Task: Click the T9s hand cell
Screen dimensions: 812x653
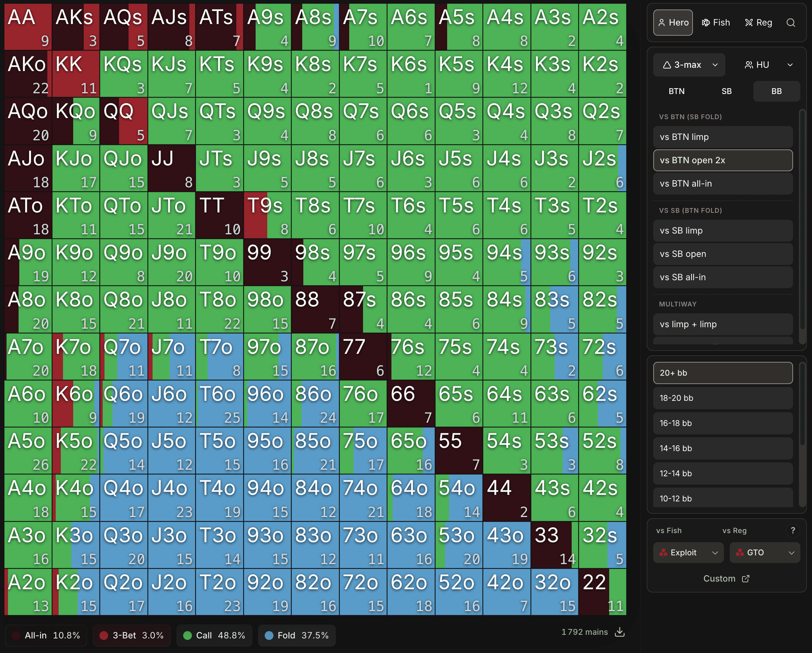Action: (x=267, y=215)
